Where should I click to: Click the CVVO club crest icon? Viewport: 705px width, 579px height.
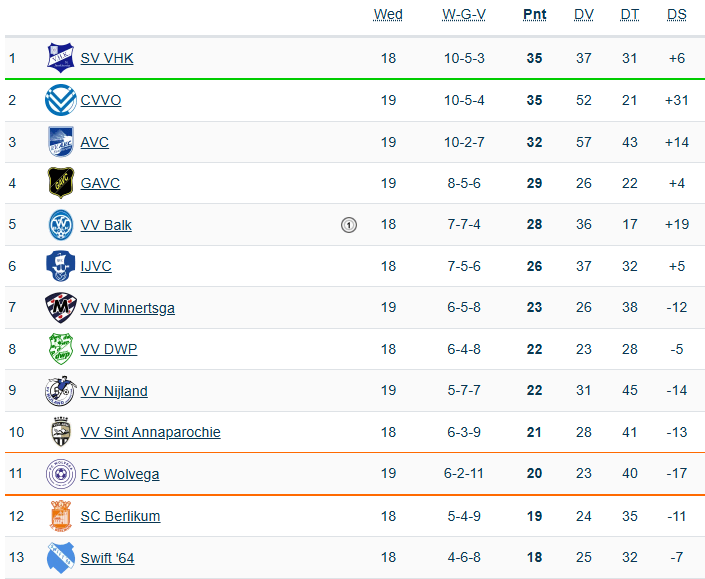pos(61,100)
